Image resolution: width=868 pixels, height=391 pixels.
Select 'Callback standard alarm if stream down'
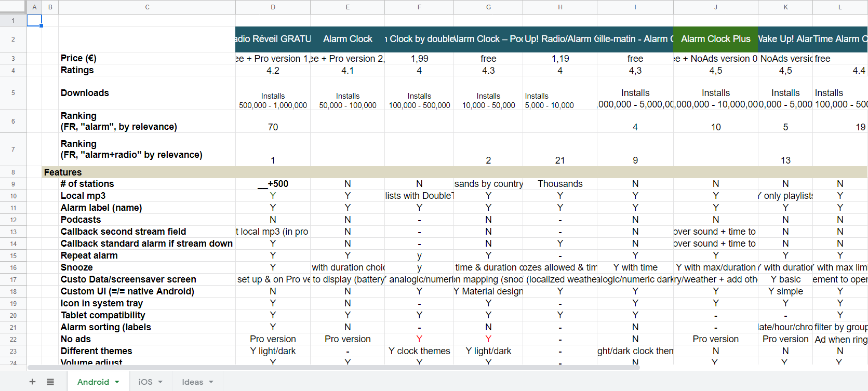click(x=147, y=244)
